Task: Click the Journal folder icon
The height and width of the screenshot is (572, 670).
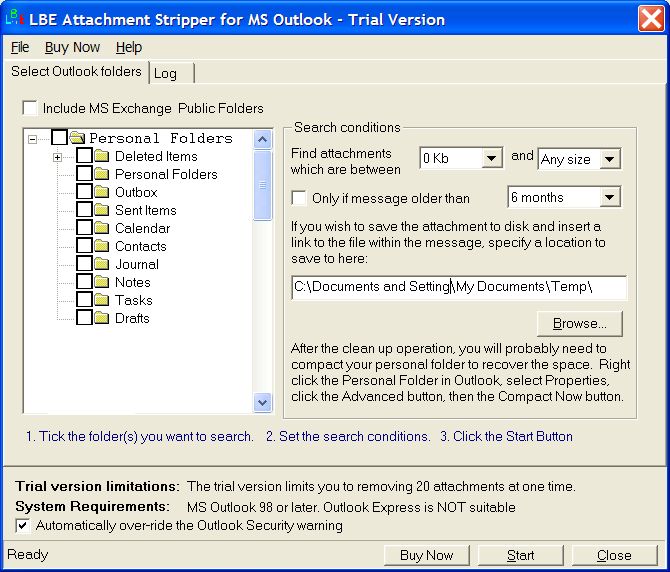Action: pos(102,264)
